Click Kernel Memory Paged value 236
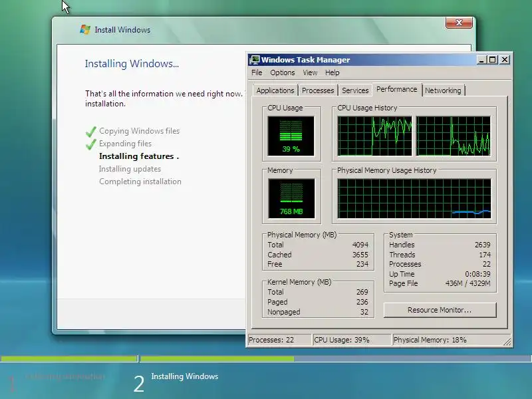 pos(362,302)
